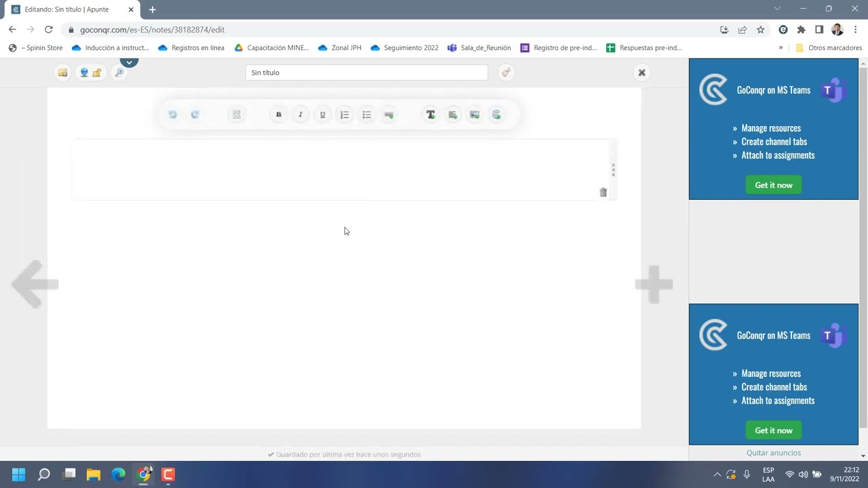Redo the last edit
Viewport: 868px width, 488px height.
pos(195,115)
